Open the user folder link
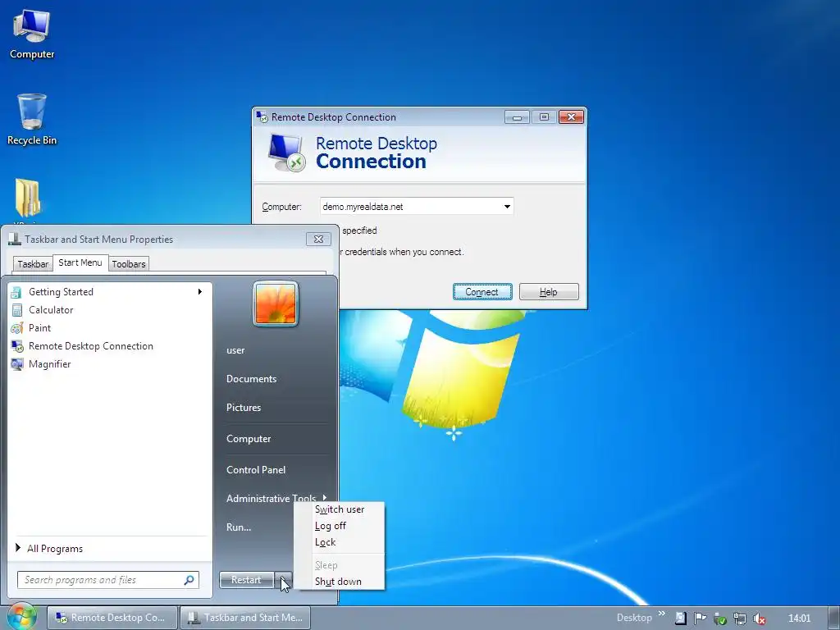Image resolution: width=840 pixels, height=630 pixels. pyautogui.click(x=235, y=350)
